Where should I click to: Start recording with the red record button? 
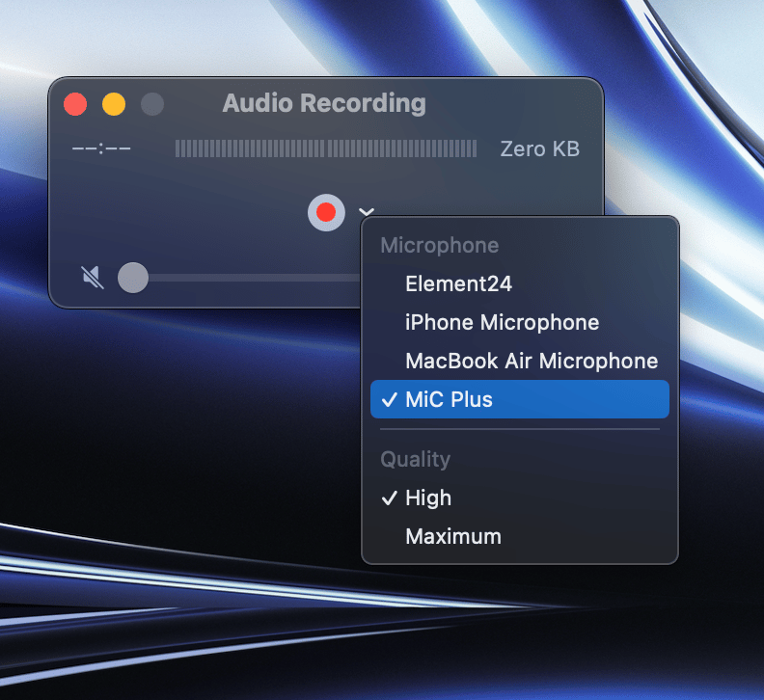point(326,212)
